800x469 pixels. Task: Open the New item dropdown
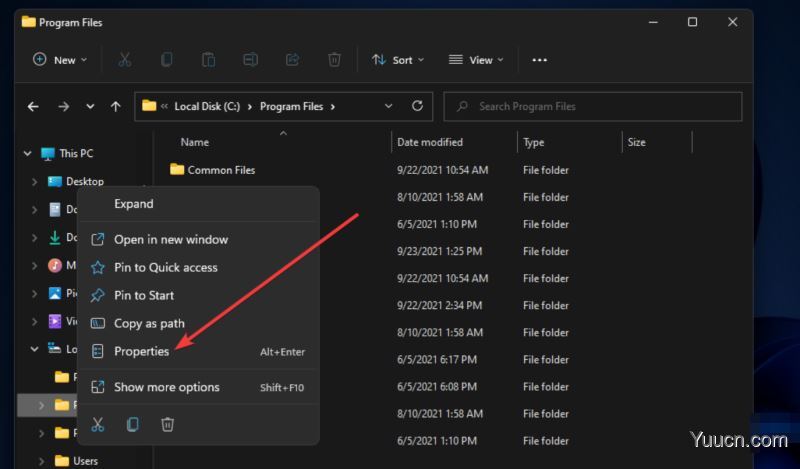coord(60,60)
